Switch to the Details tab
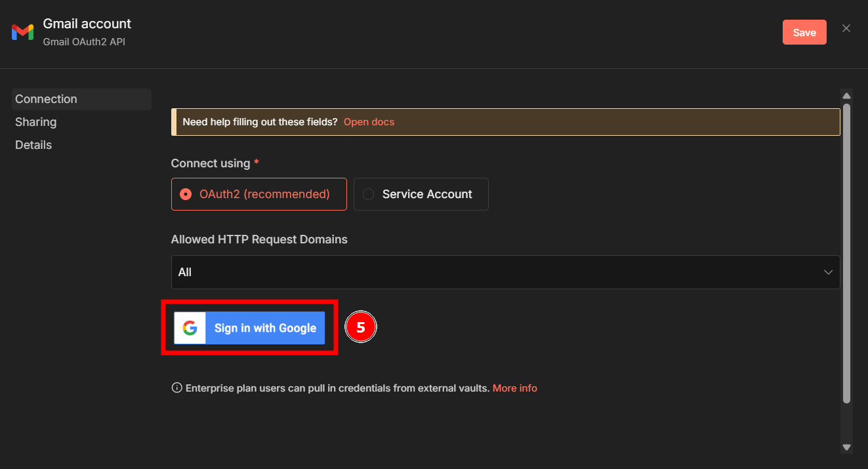This screenshot has height=469, width=868. pos(33,145)
